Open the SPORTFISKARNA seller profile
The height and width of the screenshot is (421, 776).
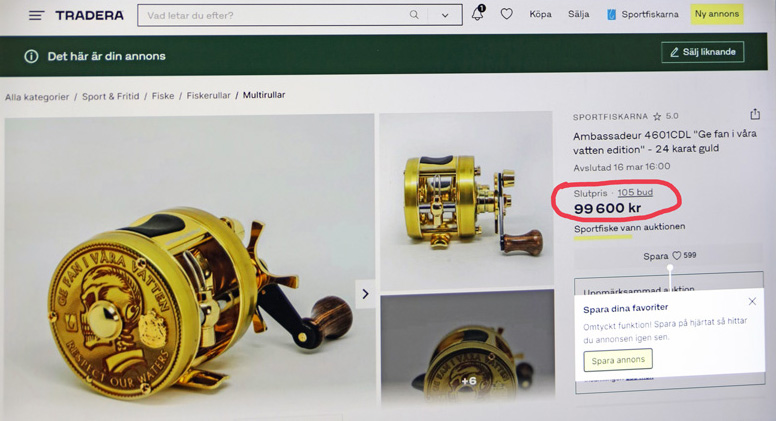click(610, 117)
